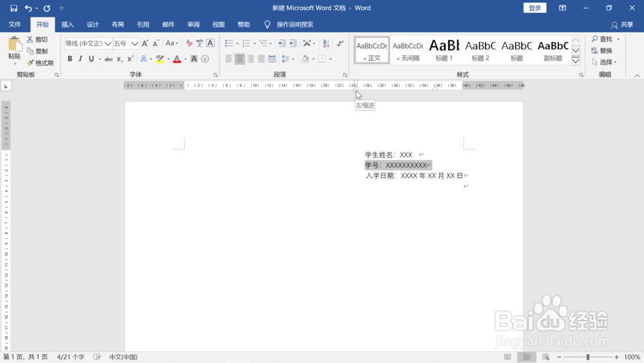Open the font name dropdown
The height and width of the screenshot is (363, 644).
coord(108,43)
